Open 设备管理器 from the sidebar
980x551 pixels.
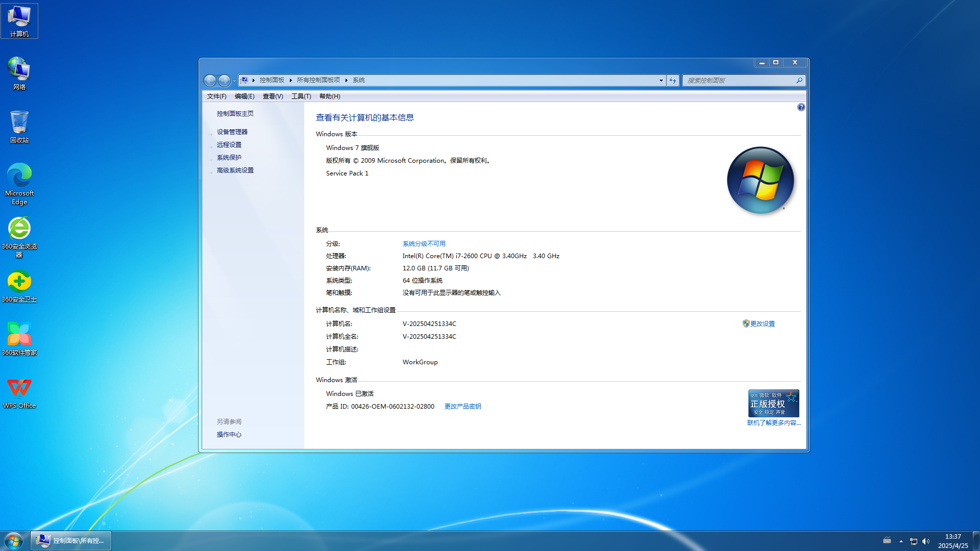[x=232, y=132]
